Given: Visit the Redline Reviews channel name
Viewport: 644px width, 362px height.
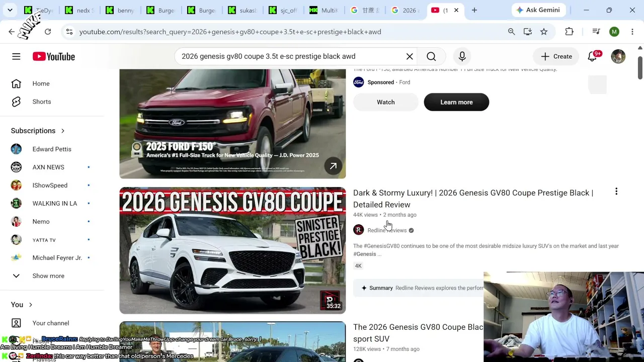Looking at the screenshot, I should tap(387, 230).
